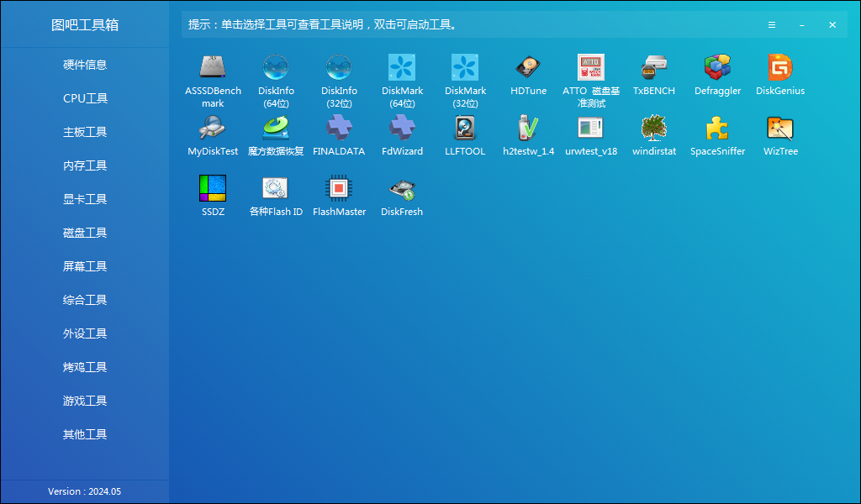The width and height of the screenshot is (861, 504).
Task: Select the DiskFresh tool icon
Action: [402, 188]
